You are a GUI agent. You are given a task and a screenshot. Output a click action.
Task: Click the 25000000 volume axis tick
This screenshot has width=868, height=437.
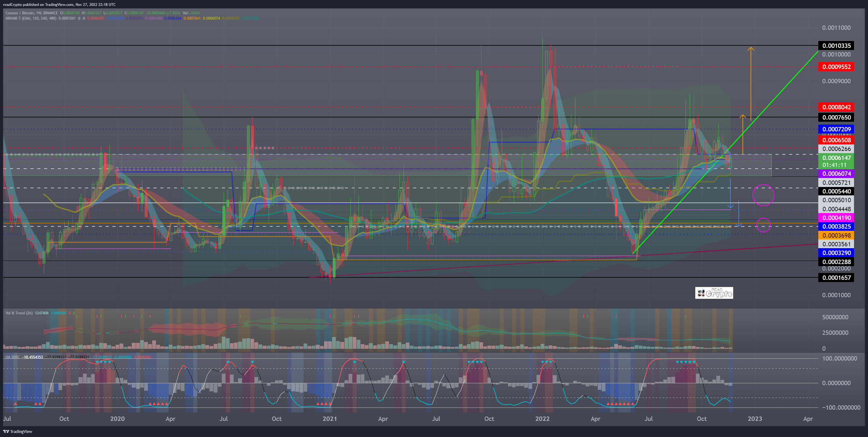click(x=835, y=333)
